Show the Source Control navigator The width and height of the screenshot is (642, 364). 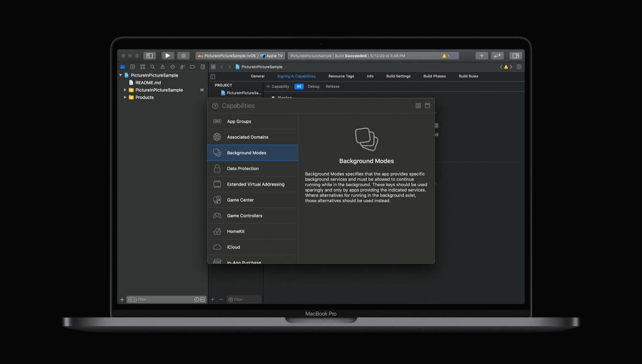tap(132, 67)
